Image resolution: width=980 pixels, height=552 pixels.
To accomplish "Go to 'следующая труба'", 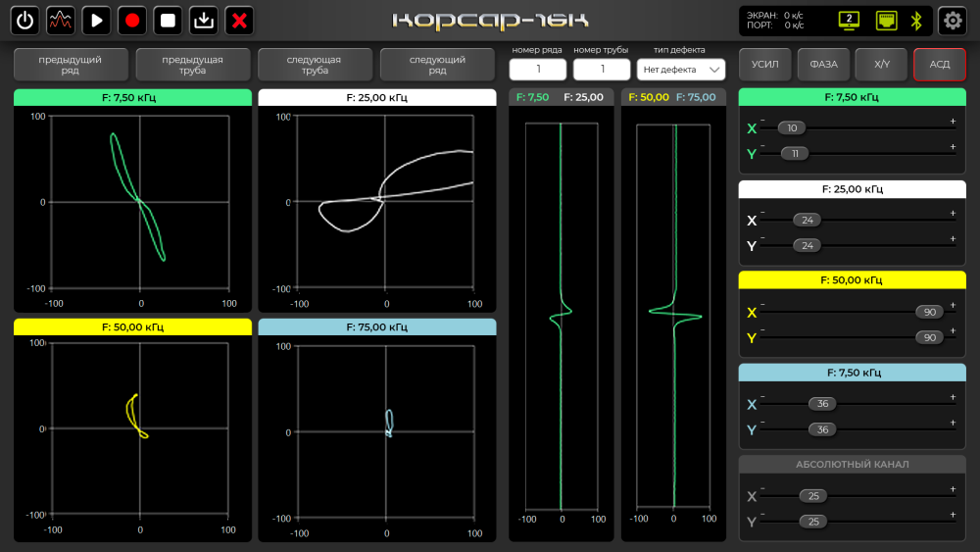I will tap(315, 65).
